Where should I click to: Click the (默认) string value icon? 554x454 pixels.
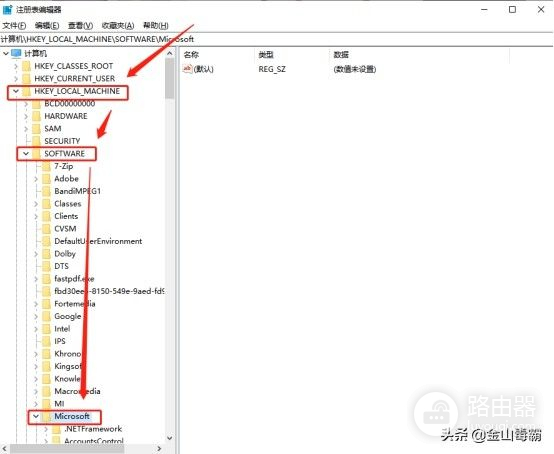pos(187,69)
